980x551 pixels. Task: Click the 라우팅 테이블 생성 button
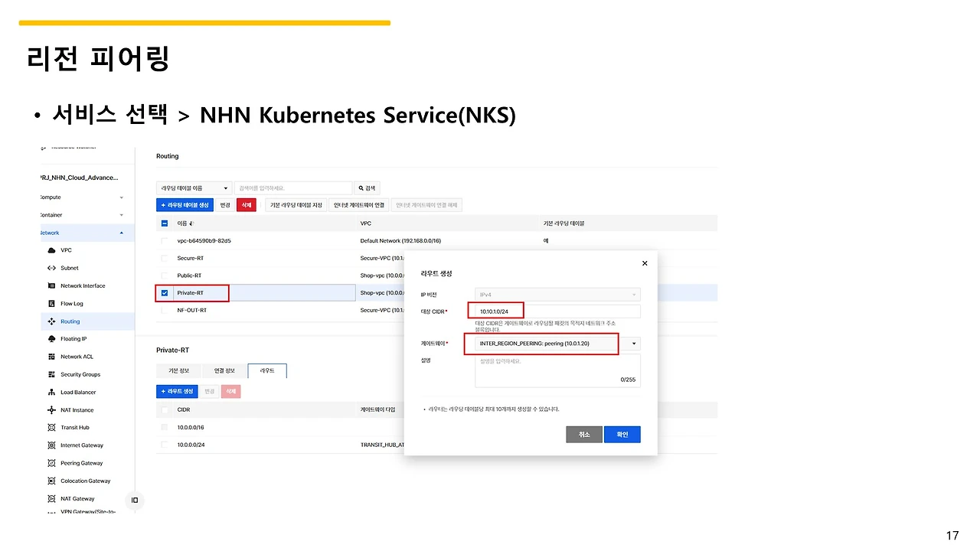(185, 205)
